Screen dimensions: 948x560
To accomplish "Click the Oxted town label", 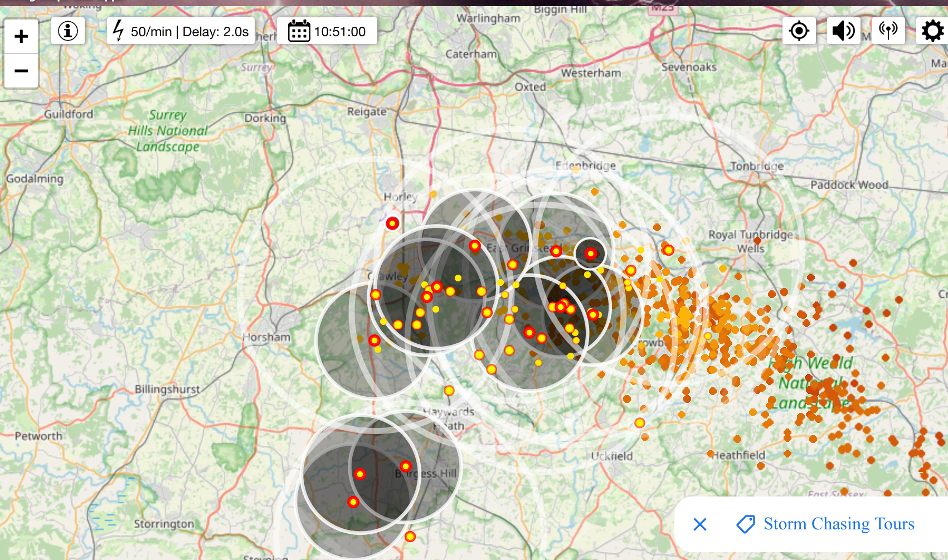I will point(530,87).
